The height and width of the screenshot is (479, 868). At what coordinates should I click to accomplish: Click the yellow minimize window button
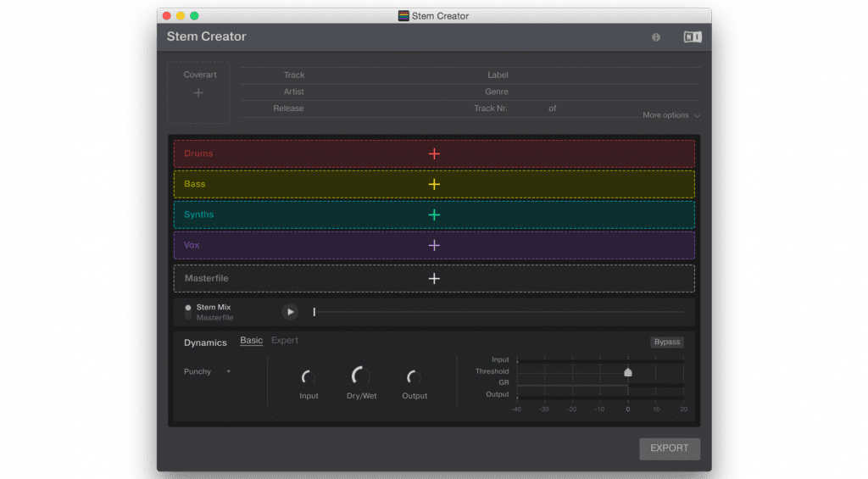(x=181, y=16)
